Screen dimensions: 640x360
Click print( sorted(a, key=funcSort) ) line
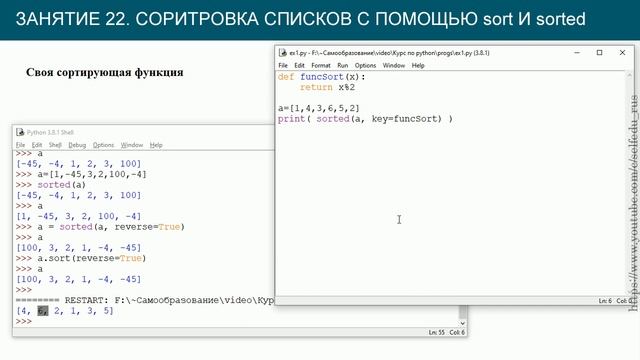pos(365,119)
